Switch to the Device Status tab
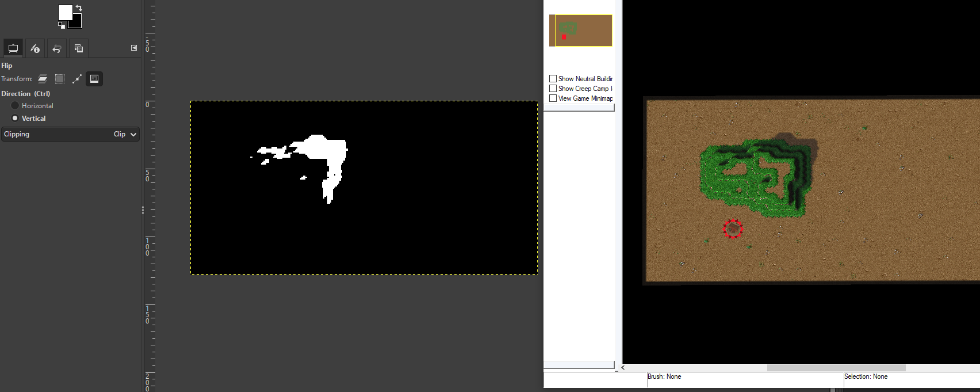The height and width of the screenshot is (392, 980). point(35,48)
